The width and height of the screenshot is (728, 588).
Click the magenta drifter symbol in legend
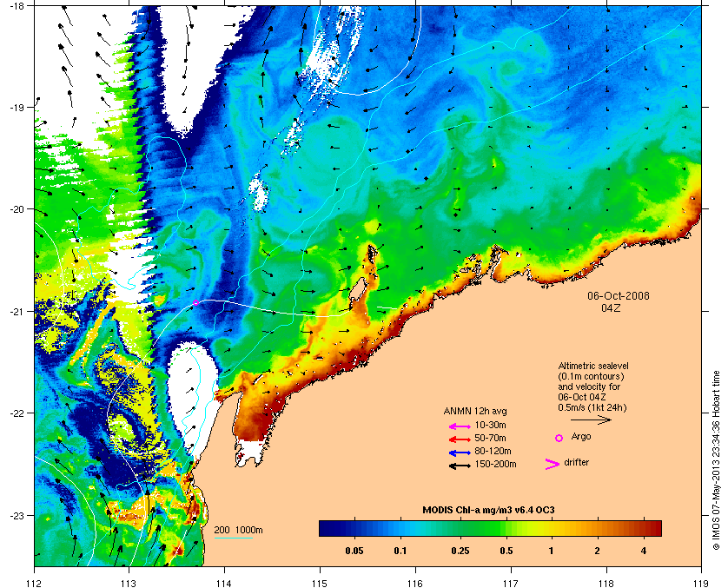(x=552, y=464)
